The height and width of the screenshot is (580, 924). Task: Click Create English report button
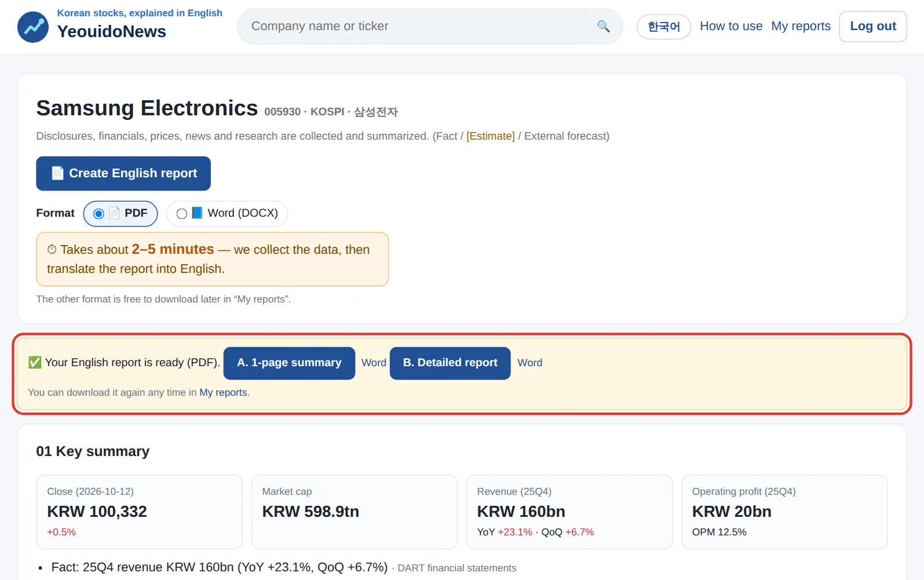pyautogui.click(x=123, y=173)
